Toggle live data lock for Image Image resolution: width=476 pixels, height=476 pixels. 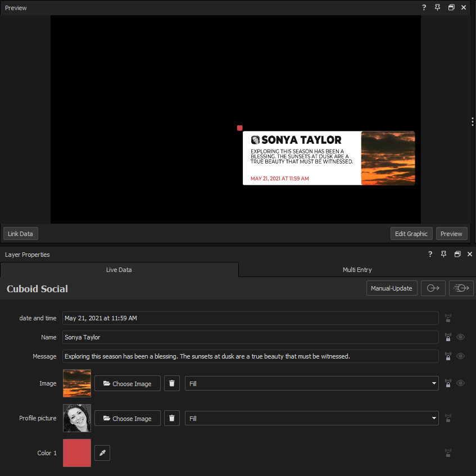point(448,383)
